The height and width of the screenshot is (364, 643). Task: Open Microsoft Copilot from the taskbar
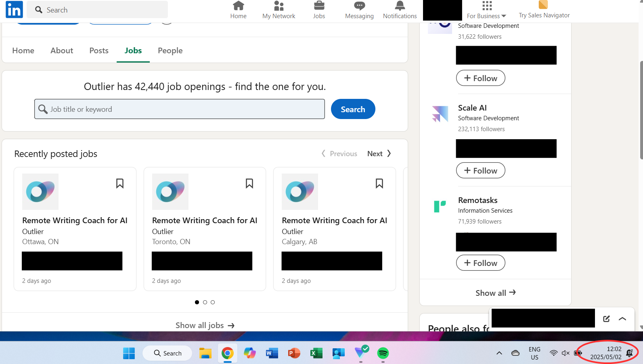click(250, 353)
